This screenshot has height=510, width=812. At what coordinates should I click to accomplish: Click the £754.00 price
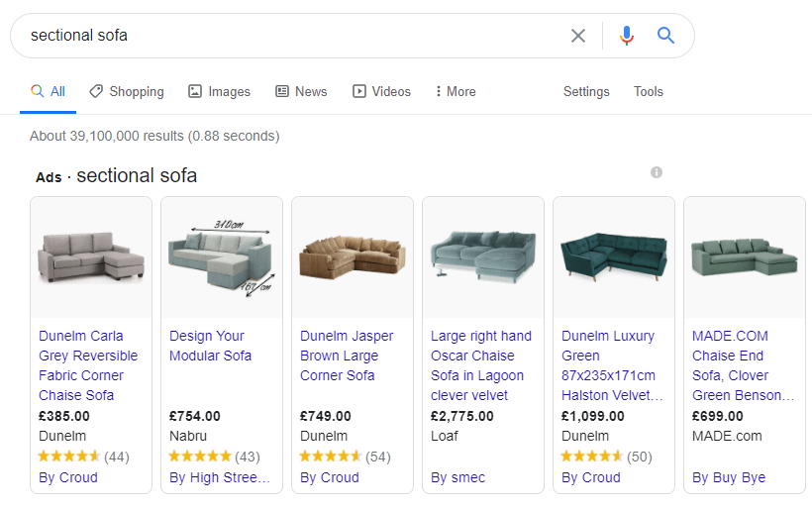(195, 416)
